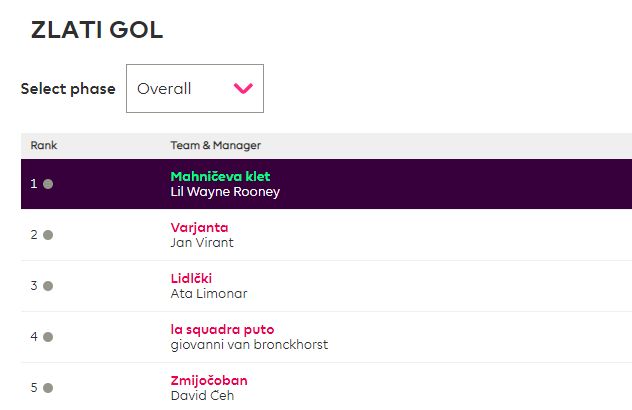The width and height of the screenshot is (632, 410).
Task: Click rank 4 grey status dot
Action: (48, 337)
